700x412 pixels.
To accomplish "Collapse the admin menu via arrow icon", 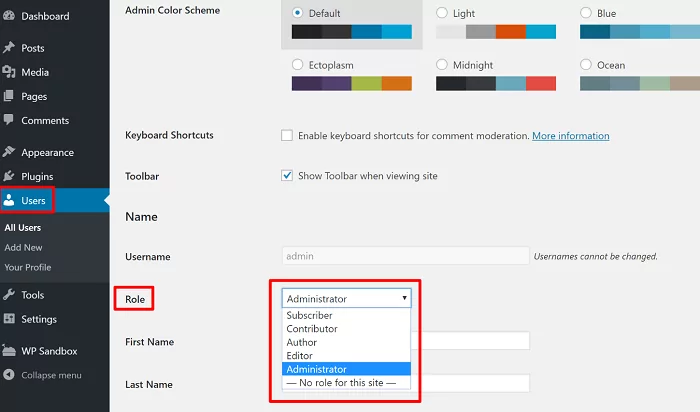I will [9, 375].
